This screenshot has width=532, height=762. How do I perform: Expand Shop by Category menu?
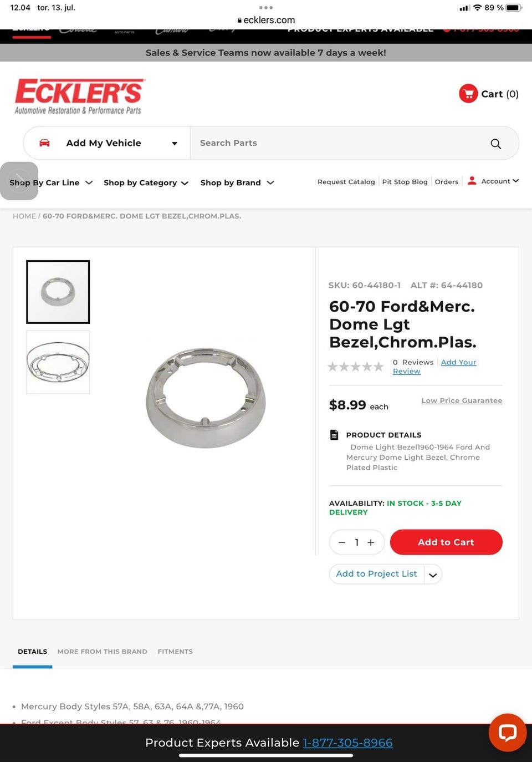(146, 183)
